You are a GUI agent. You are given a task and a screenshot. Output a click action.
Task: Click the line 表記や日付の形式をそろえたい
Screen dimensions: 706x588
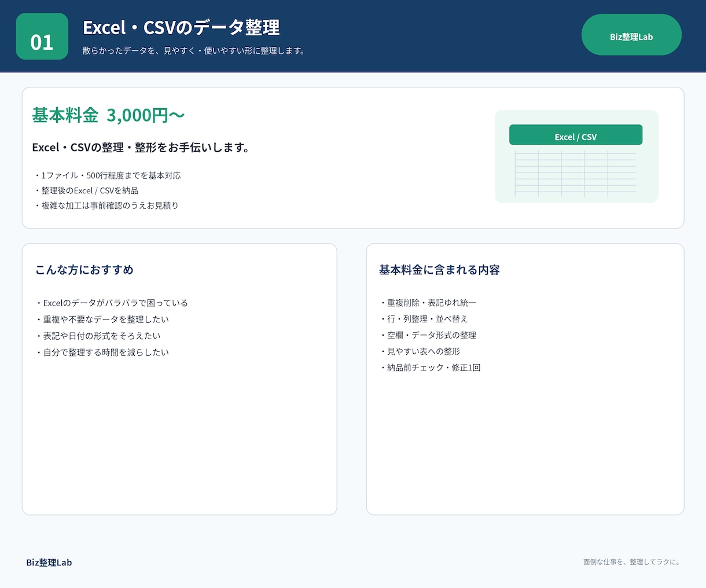point(98,336)
